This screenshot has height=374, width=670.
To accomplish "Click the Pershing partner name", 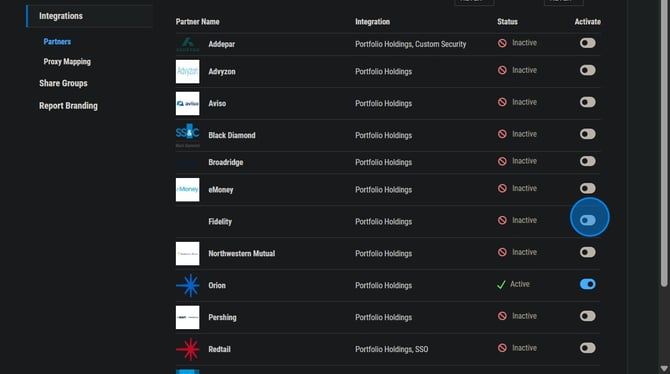I will 222,317.
